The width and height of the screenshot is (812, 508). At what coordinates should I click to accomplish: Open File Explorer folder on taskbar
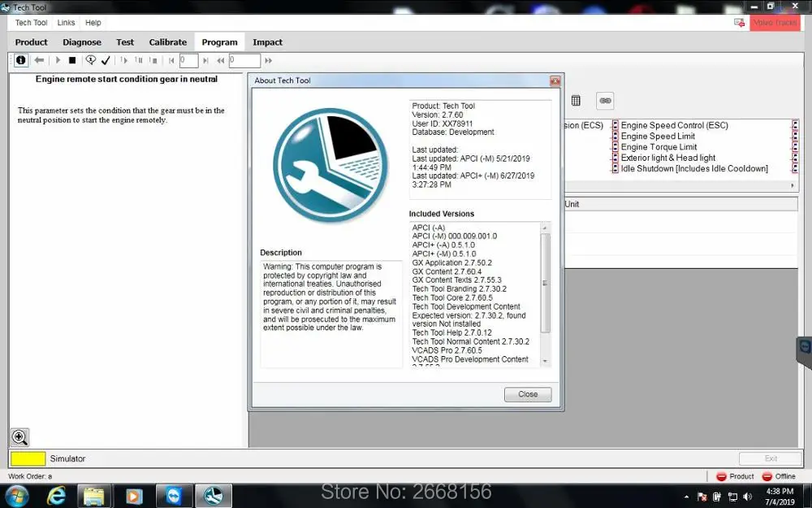click(94, 496)
